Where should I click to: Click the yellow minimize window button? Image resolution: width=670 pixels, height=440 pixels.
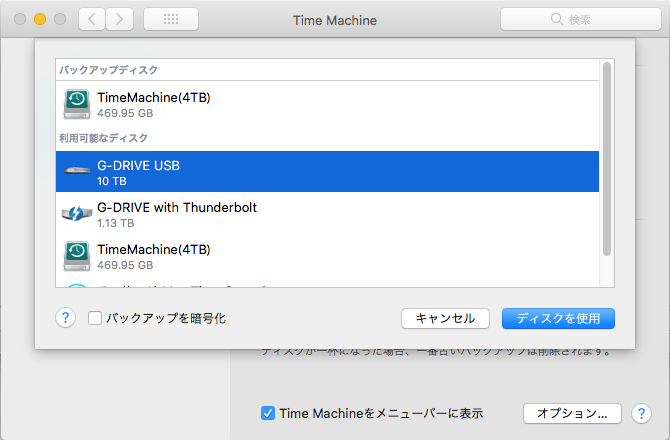coord(40,19)
